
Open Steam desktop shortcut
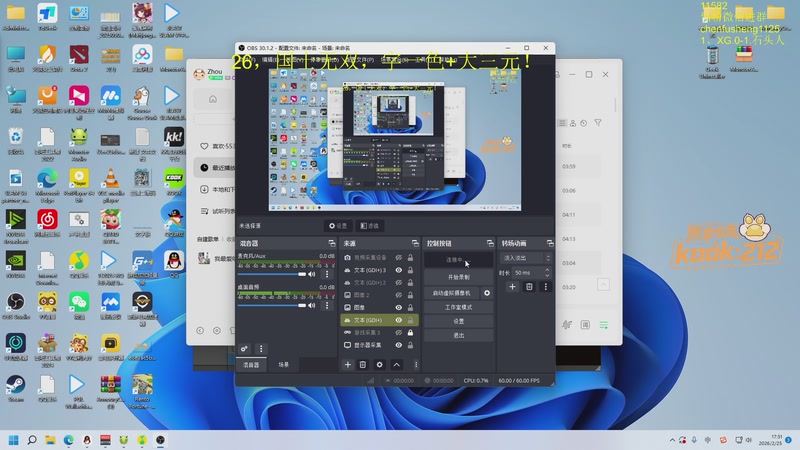click(16, 388)
